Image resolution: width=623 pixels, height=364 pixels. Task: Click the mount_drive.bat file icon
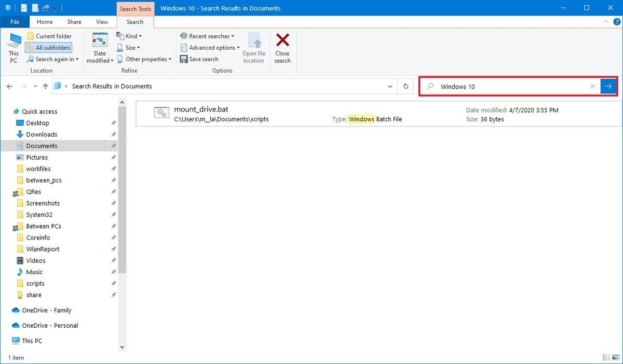pos(161,113)
